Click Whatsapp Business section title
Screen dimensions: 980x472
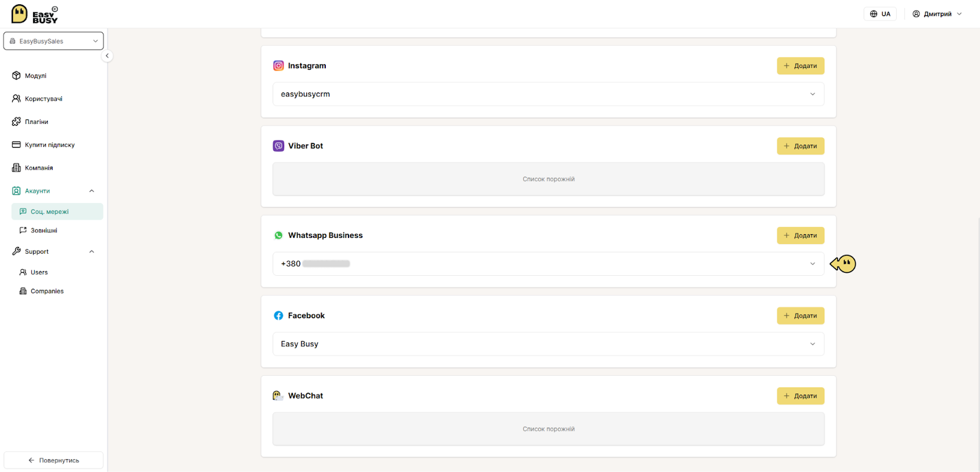325,235
